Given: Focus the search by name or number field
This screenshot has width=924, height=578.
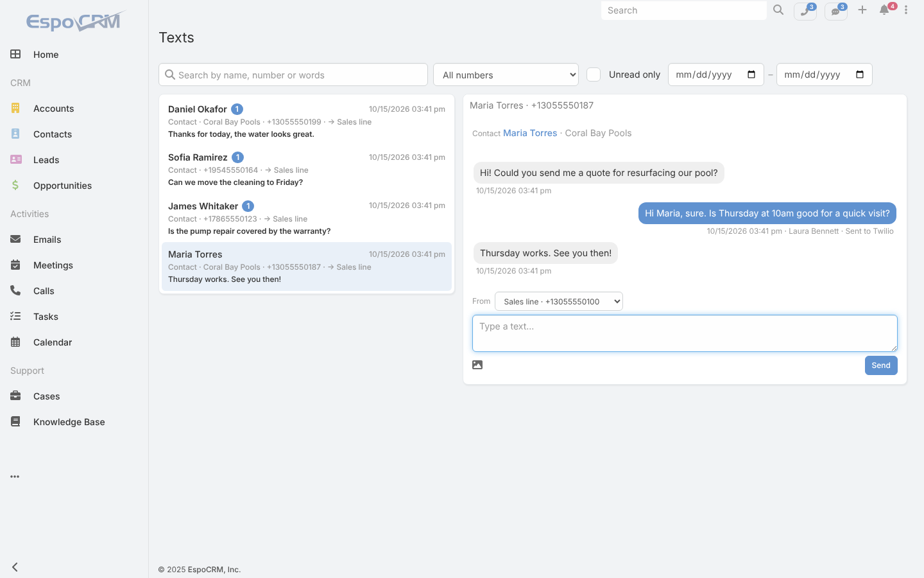Looking at the screenshot, I should pyautogui.click(x=293, y=74).
